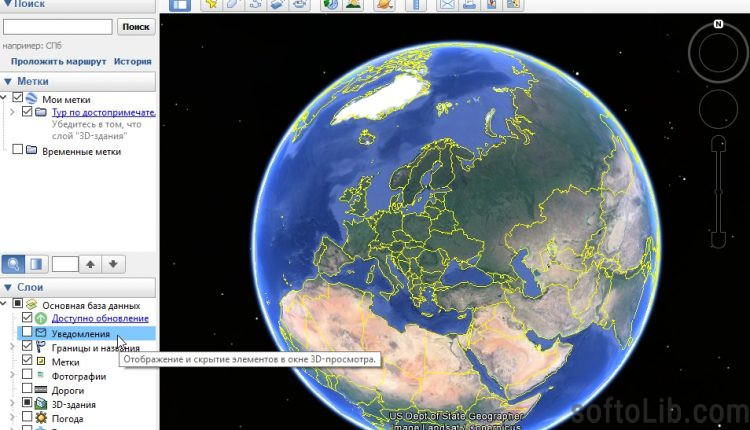Image resolution: width=750 pixels, height=430 pixels.
Task: Select the Add Polygon tool
Action: point(233,5)
